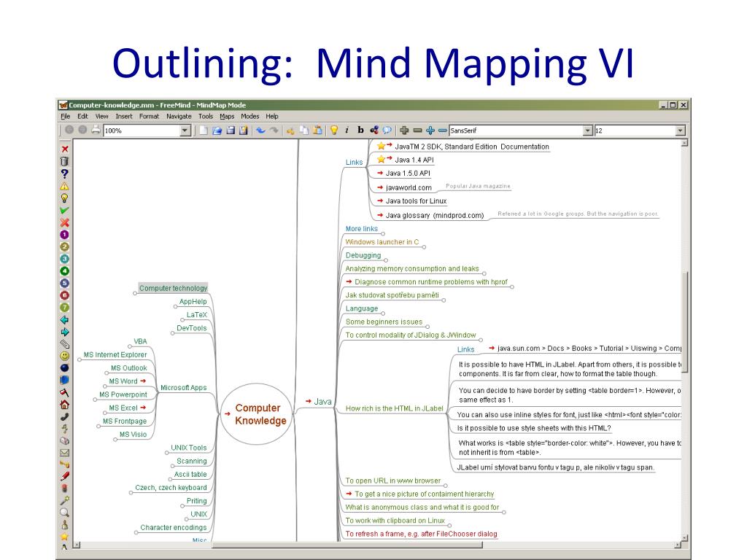Screen dimensions: 747x560
Task: Add the telephone icon from the sidebar
Action: point(65,416)
